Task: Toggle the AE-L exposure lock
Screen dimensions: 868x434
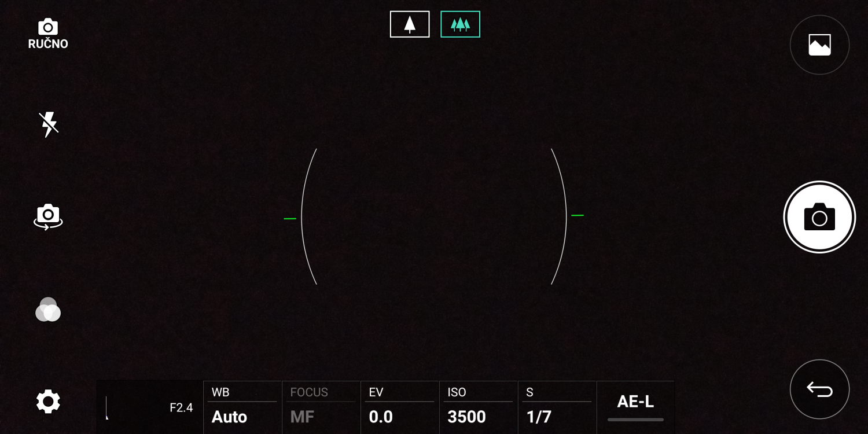Action: 635,405
